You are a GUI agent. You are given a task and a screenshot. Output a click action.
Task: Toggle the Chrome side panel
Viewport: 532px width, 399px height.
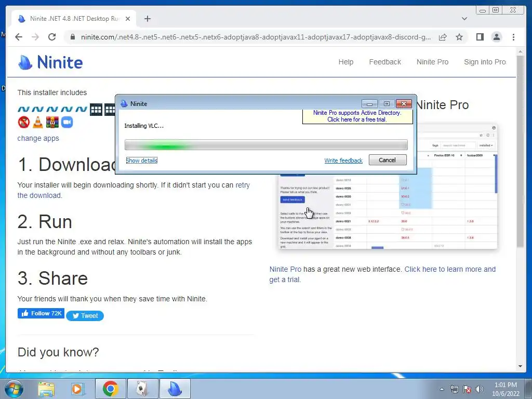[480, 37]
